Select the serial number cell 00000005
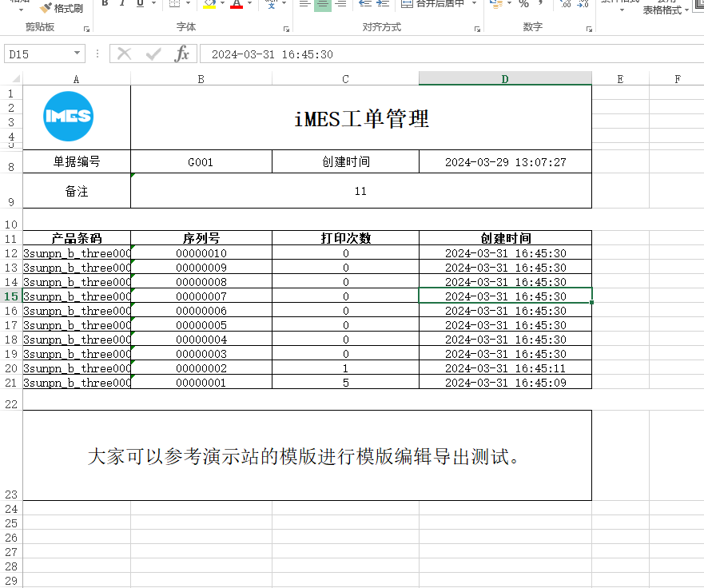 (201, 325)
